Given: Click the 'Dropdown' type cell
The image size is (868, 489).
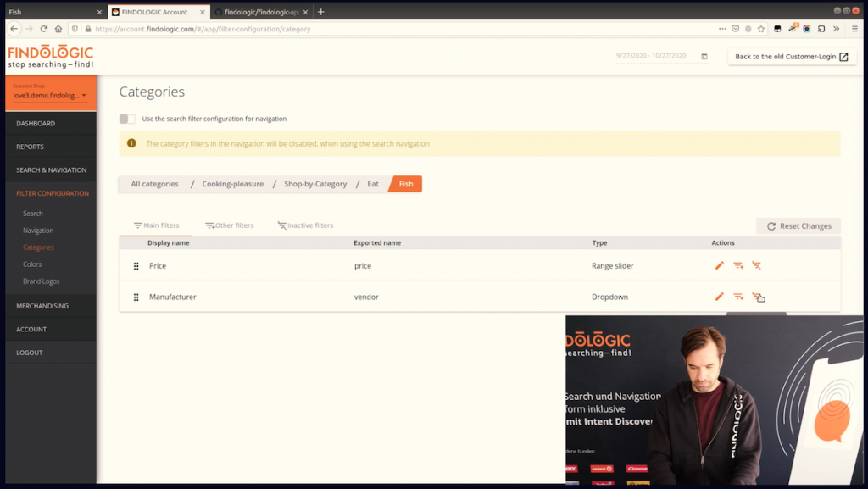Looking at the screenshot, I should click(609, 297).
